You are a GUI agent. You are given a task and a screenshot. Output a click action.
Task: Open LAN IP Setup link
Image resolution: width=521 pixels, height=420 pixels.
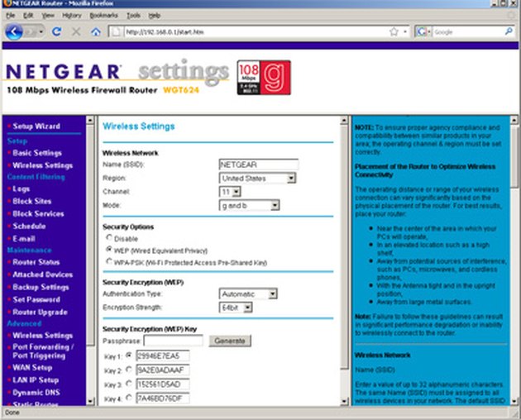36,380
